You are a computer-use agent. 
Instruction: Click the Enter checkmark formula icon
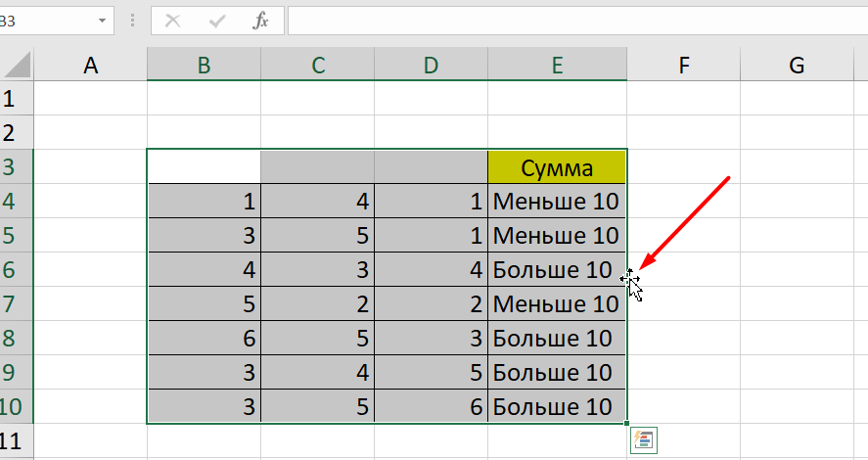point(217,21)
